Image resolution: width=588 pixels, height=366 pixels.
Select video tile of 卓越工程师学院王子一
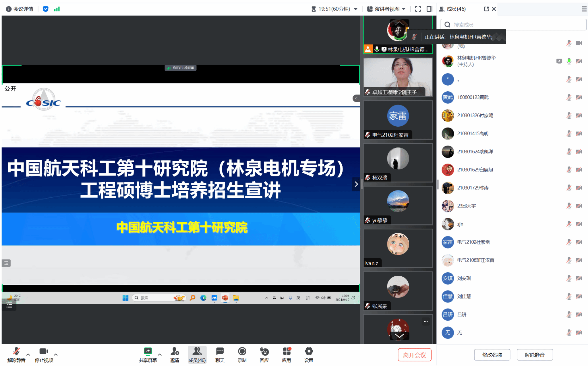[x=398, y=77]
